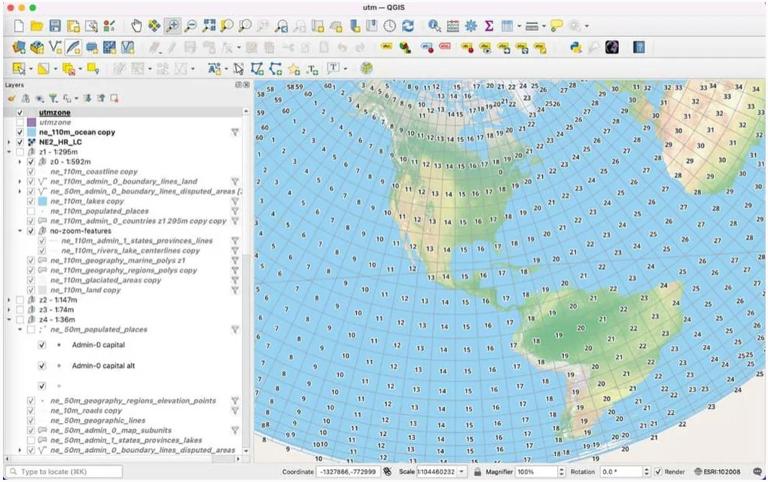This screenshot has width=768, height=482.
Task: Click the CRS globe icon in status bar
Action: tap(698, 472)
